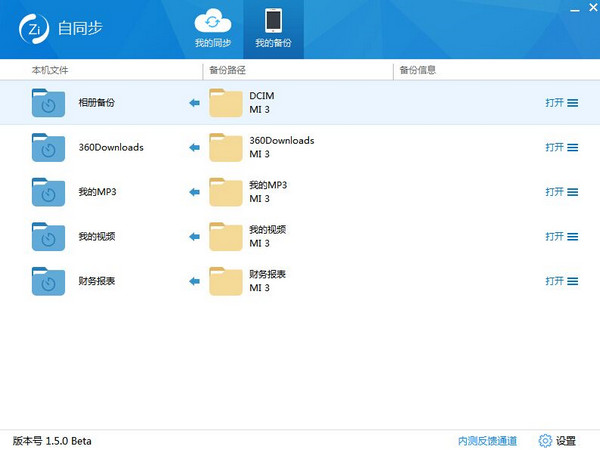Click version text 版本号 1.5.0 Beta
The image size is (600, 450).
(x=52, y=441)
